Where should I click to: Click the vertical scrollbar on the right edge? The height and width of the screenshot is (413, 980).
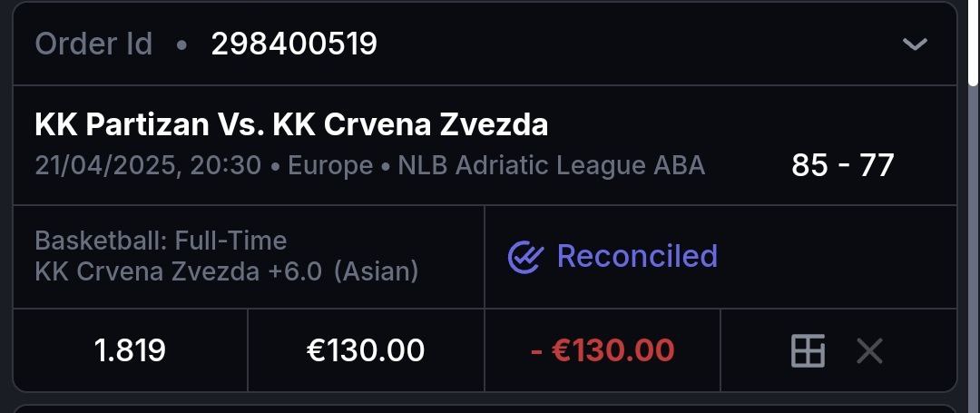pyautogui.click(x=974, y=54)
